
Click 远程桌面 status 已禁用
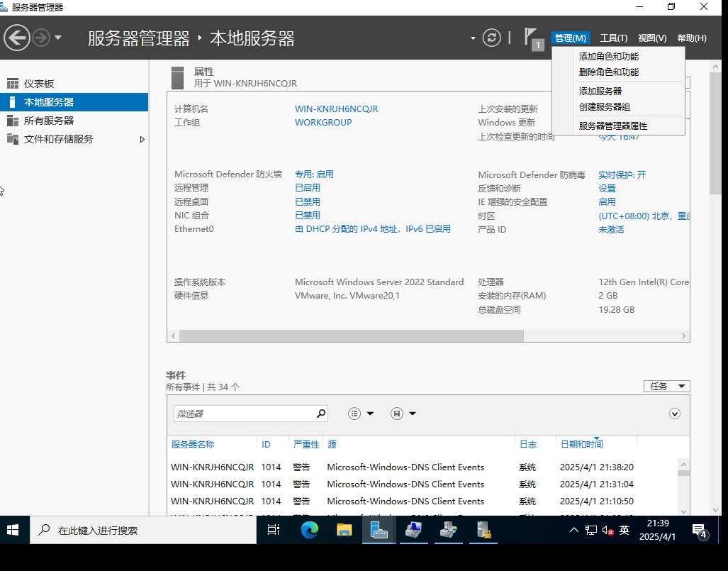coord(308,201)
